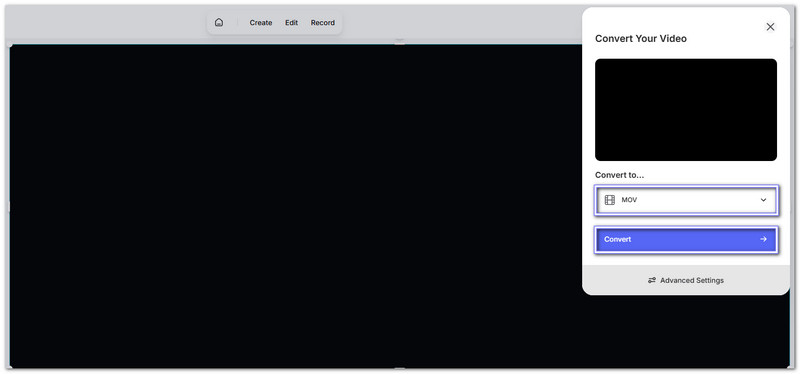This screenshot has width=800, height=374.
Task: Click the Convert to... label
Action: tap(619, 175)
